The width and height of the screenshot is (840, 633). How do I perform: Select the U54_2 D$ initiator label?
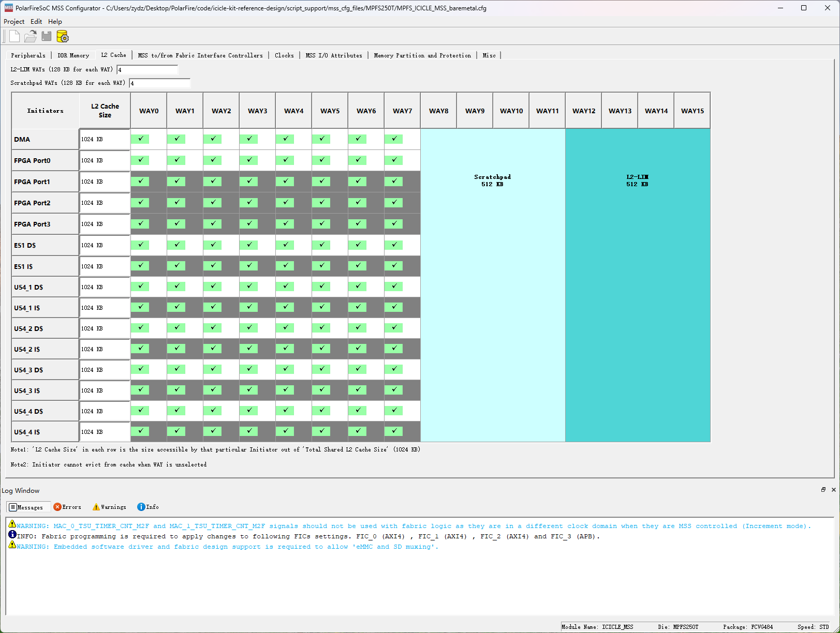(x=46, y=328)
